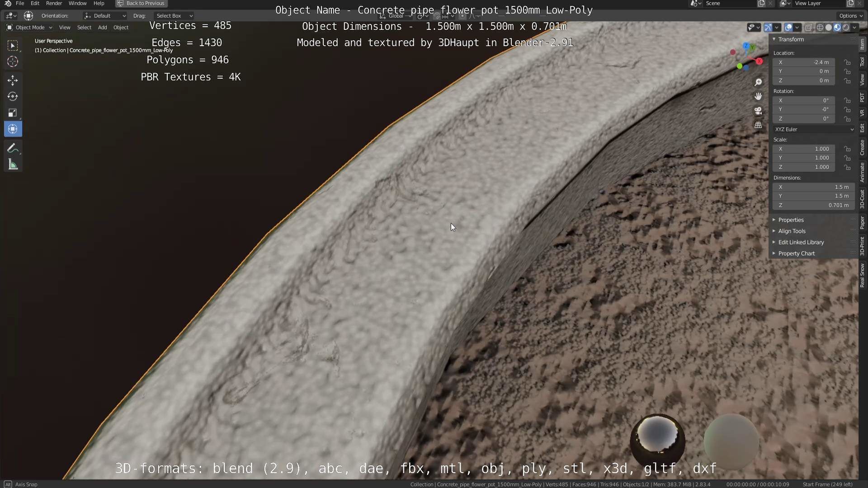Click the X scale value field
868x488 pixels.
[804, 149]
